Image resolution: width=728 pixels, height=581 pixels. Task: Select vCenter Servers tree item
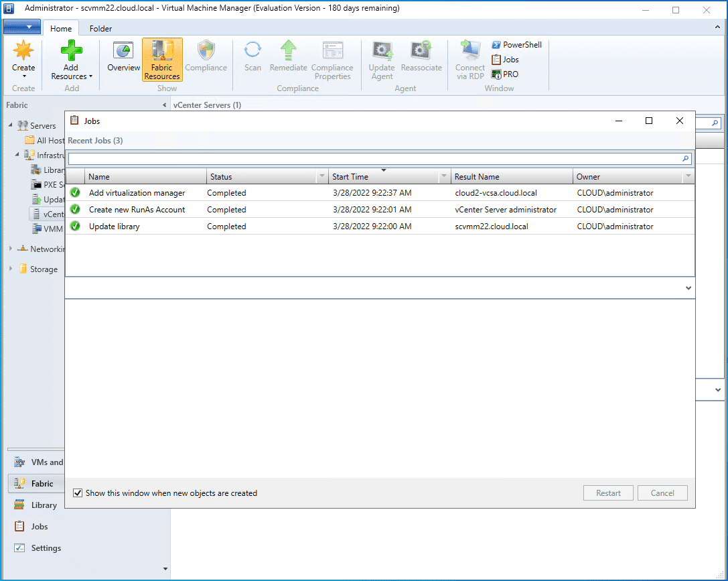48,214
